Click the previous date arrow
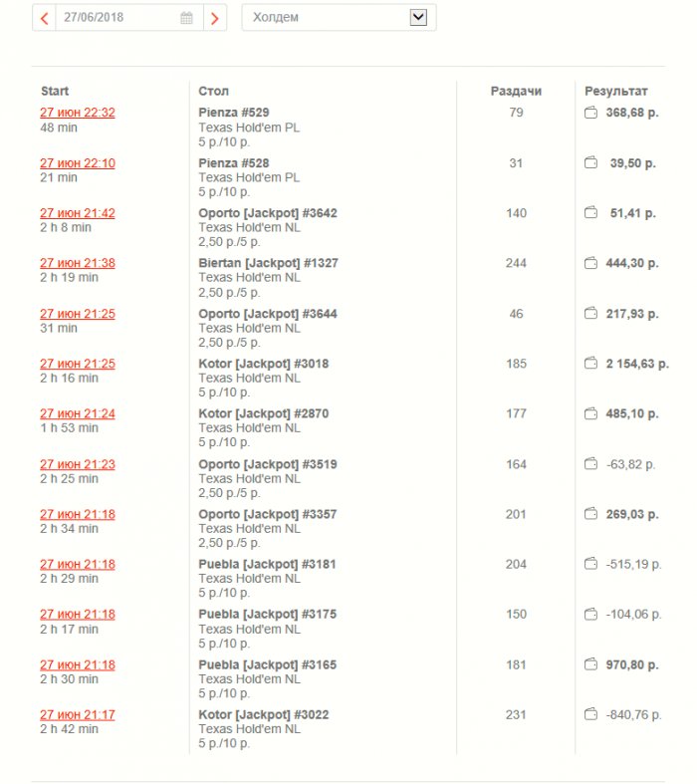The width and height of the screenshot is (697, 784). click(x=44, y=18)
